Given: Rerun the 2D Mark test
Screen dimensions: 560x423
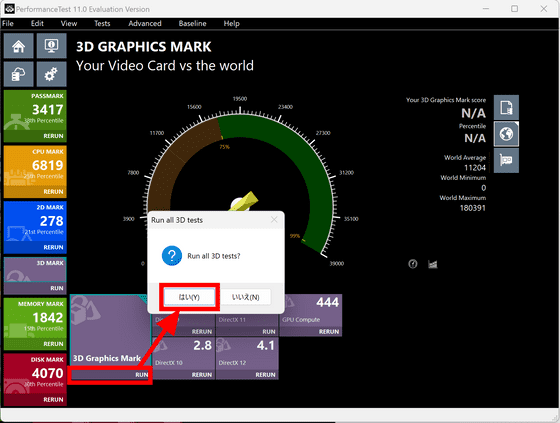Looking at the screenshot, I should tap(53, 248).
